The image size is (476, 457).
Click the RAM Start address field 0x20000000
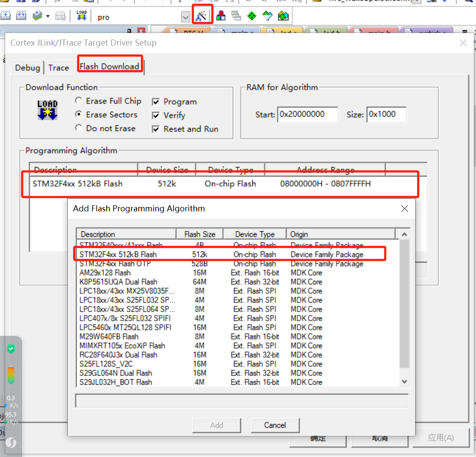pyautogui.click(x=307, y=115)
